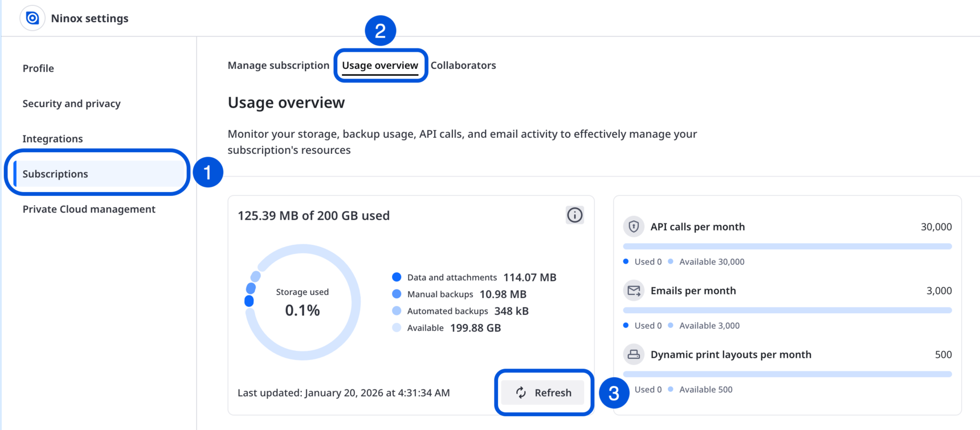Select Subscriptions in the sidebar
980x430 pixels.
pos(55,174)
